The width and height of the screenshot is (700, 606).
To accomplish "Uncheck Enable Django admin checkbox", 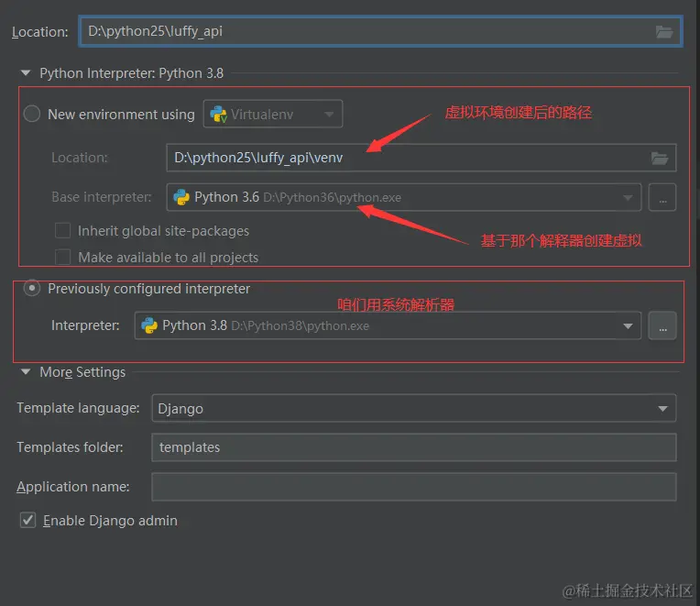I will coord(27,520).
